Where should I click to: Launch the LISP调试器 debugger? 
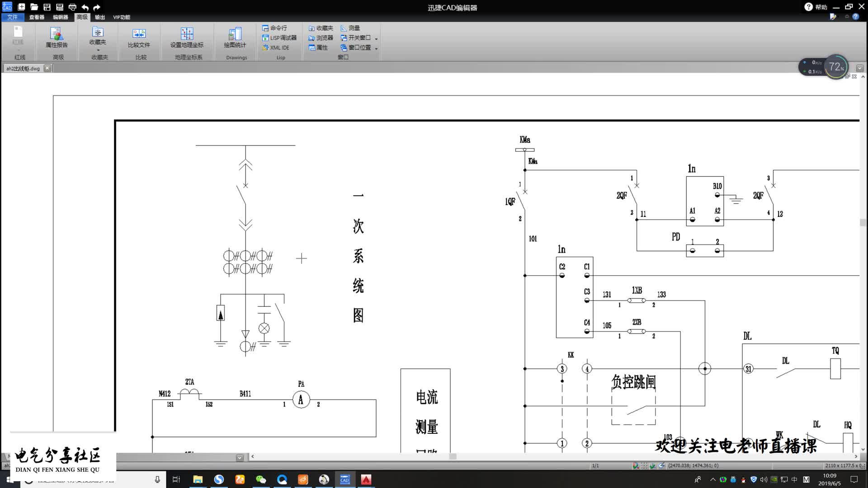[x=279, y=38]
